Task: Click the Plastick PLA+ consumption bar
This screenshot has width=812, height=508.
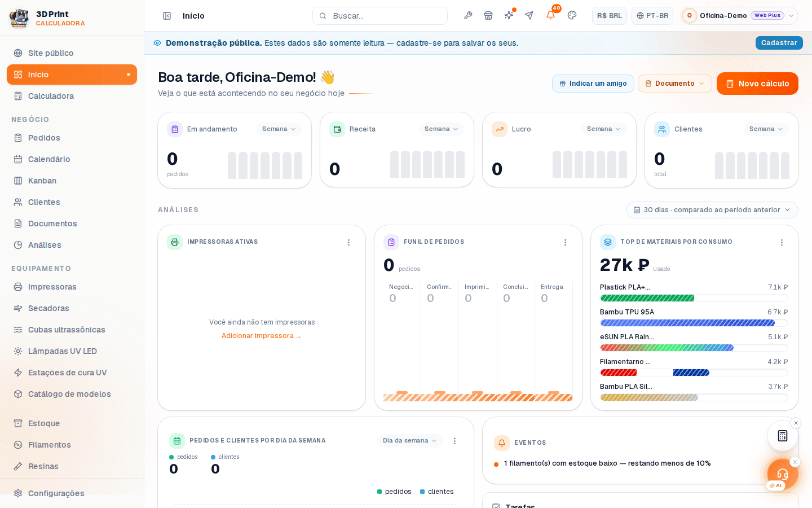Action: (694, 298)
